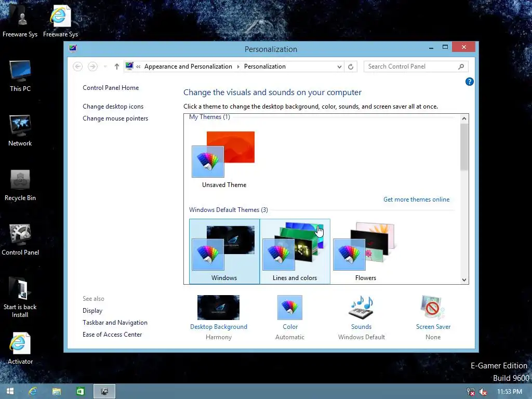532x399 pixels.
Task: Select the Flowers theme
Action: coord(365,251)
